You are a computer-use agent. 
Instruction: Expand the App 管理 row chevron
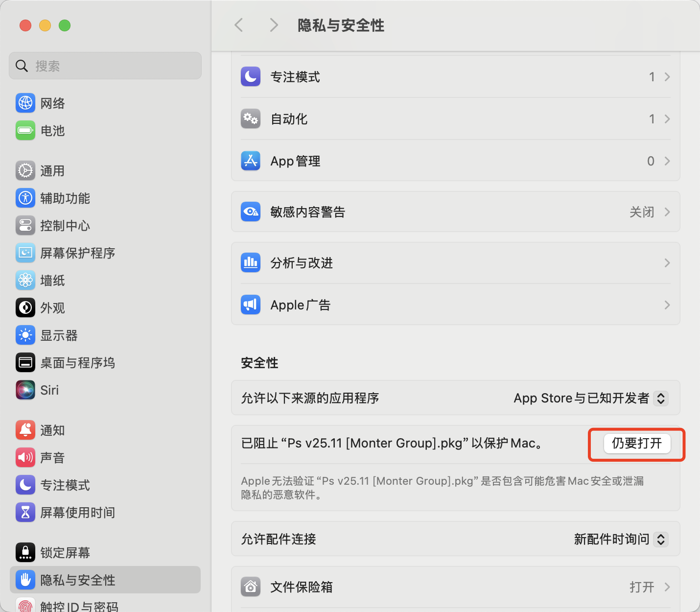[x=667, y=161]
